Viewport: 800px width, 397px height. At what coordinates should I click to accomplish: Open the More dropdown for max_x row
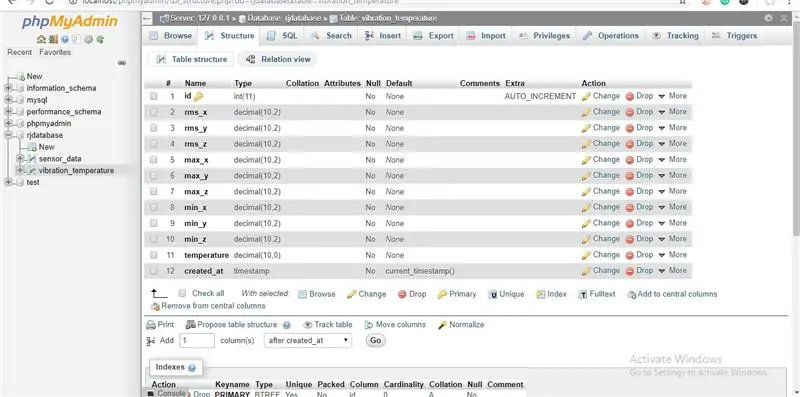[x=672, y=160]
